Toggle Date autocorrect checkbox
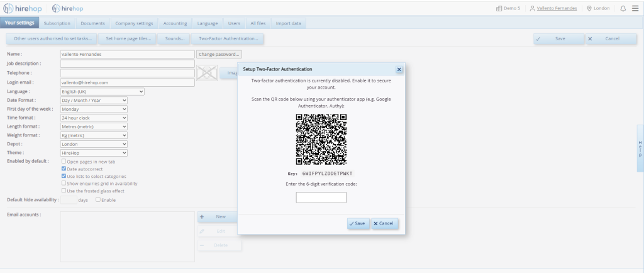Screen dimensions: 644x273 click(64, 169)
